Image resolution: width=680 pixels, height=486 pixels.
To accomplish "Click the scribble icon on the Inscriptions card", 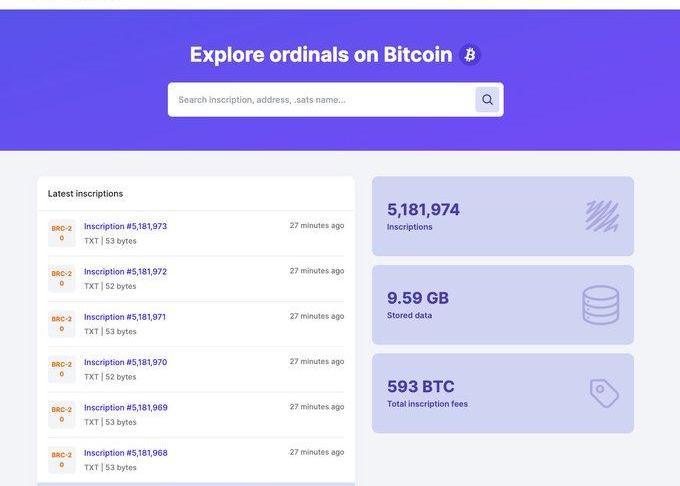I will (602, 216).
